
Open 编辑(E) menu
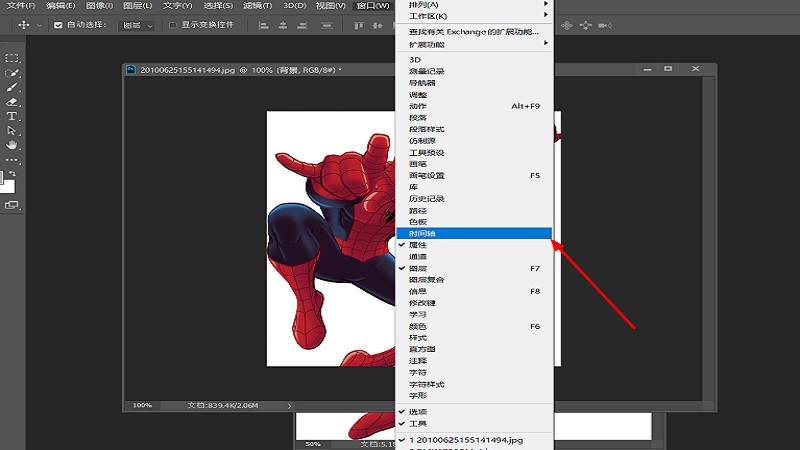coord(60,6)
